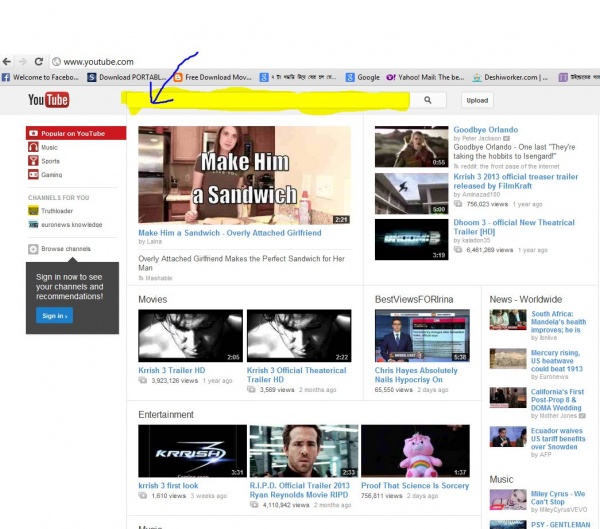Select Music in the sidebar guide
Image resolution: width=600 pixels, height=529 pixels.
(x=49, y=147)
